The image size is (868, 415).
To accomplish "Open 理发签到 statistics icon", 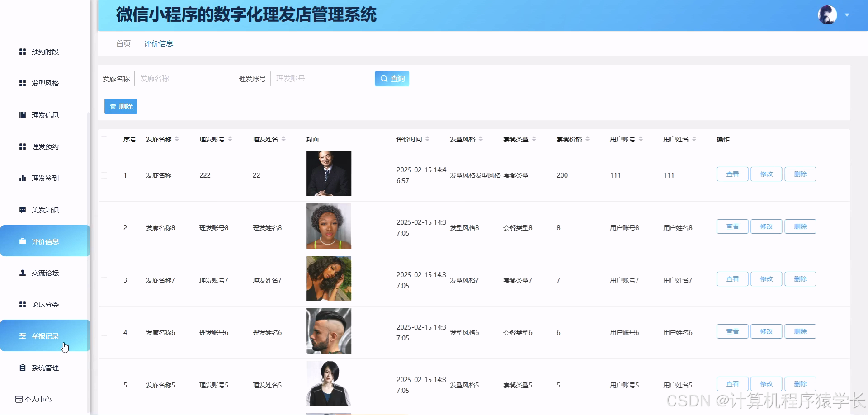I will point(23,178).
